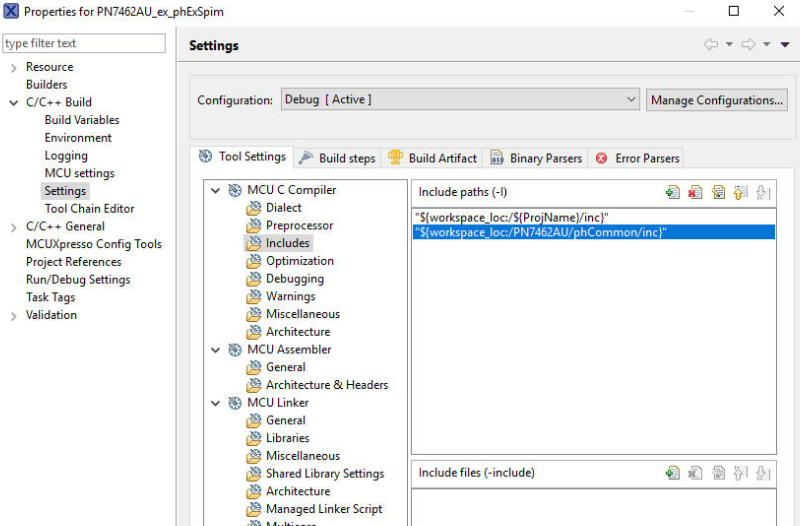Select Miscellaneous under MCU Linker
The width and height of the screenshot is (800, 526).
[303, 456]
